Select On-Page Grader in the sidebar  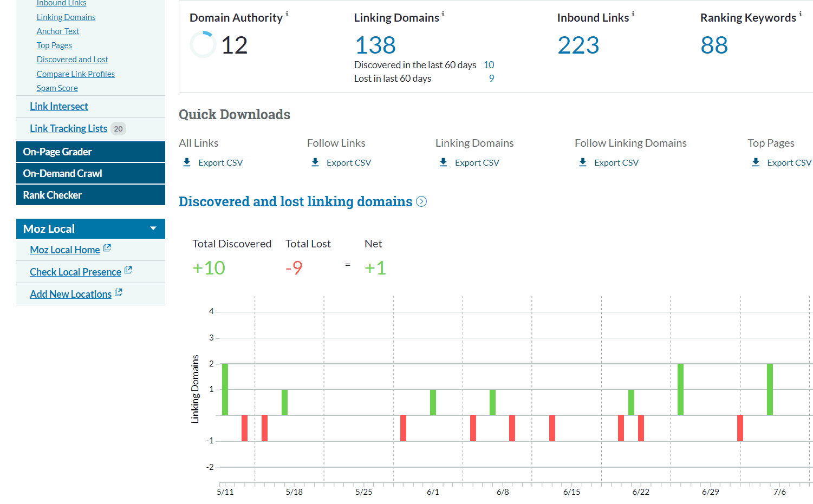57,152
